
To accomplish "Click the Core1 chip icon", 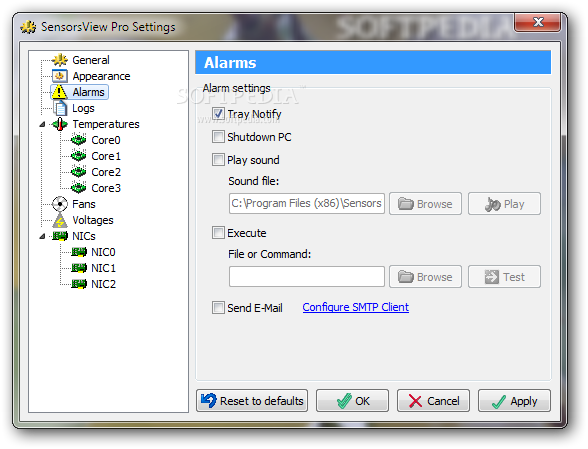I will click(x=78, y=156).
